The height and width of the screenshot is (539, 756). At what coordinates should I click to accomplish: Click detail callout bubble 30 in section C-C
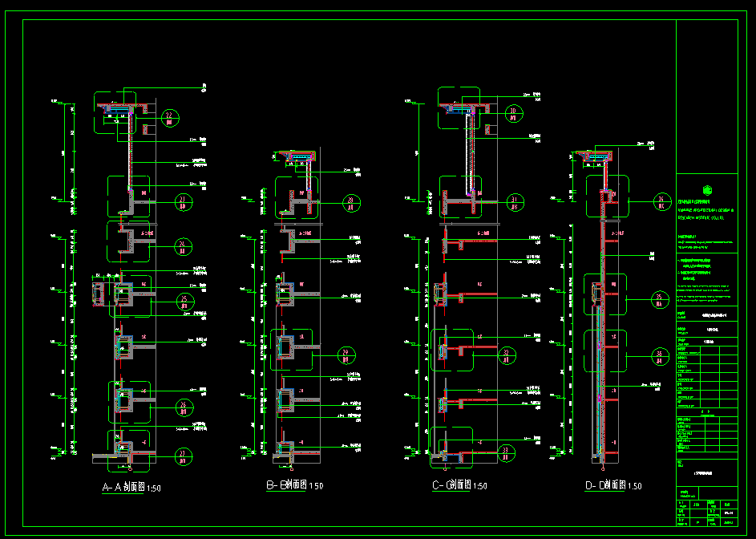point(514,114)
